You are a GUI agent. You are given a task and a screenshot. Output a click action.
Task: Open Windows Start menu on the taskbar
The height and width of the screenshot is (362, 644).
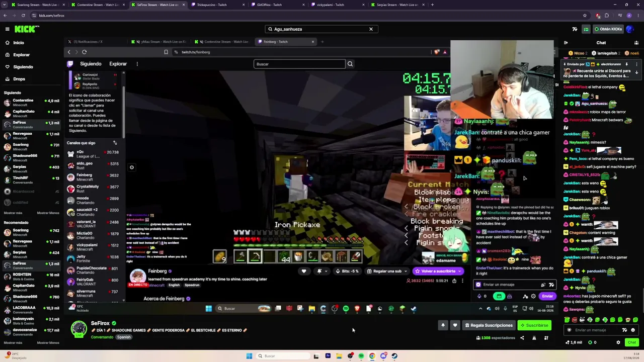pos(249,356)
